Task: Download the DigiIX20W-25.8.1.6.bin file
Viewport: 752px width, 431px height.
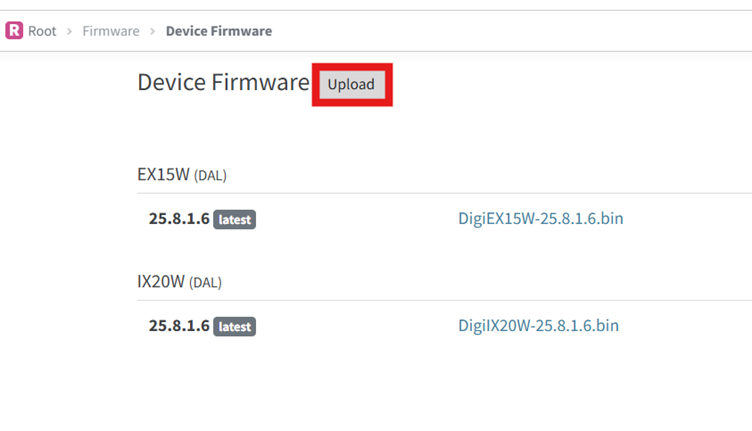Action: coord(538,325)
